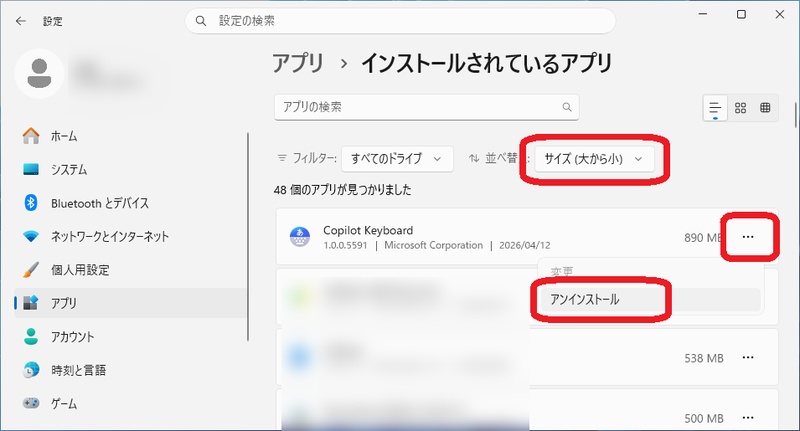The height and width of the screenshot is (431, 800).
Task: Click the paintbrush personalization icon
Action: [x=31, y=269]
